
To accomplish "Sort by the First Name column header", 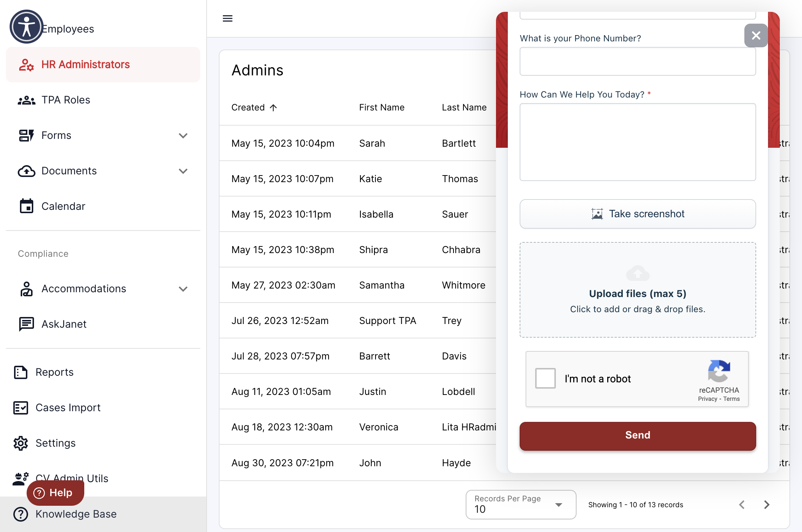I will coord(382,108).
